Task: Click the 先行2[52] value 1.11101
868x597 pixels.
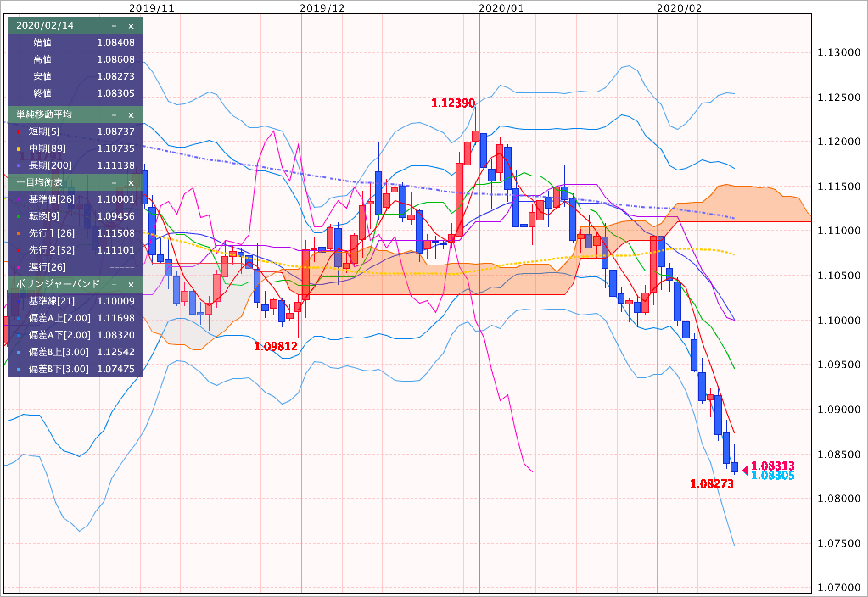Action: point(116,251)
